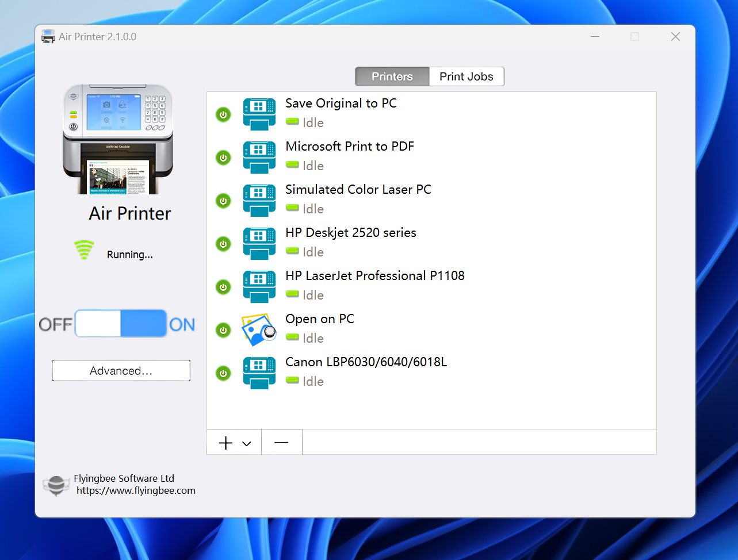The image size is (738, 560).
Task: Open the https://www.flyingbee.com link
Action: 136,490
